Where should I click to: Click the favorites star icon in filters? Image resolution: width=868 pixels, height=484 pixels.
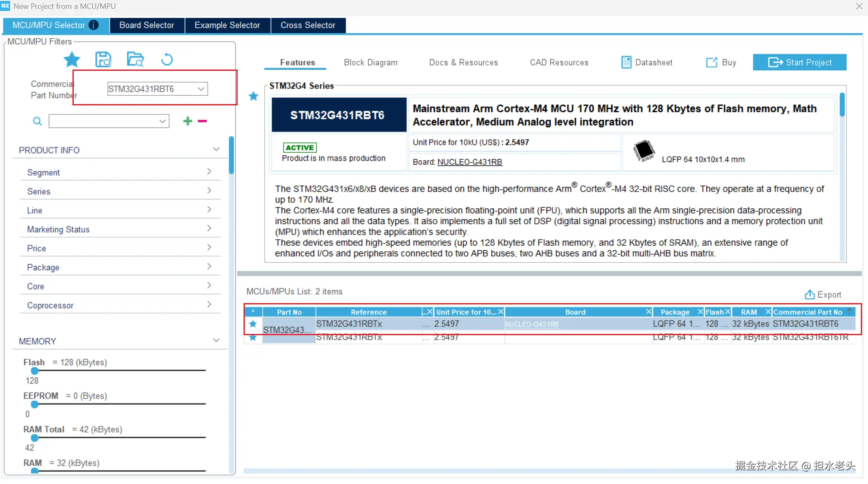[x=72, y=59]
